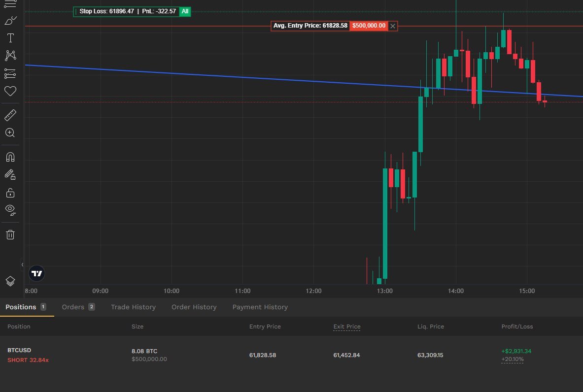Open your favorite drawing tools
The width and height of the screenshot is (583, 392).
[x=10, y=91]
